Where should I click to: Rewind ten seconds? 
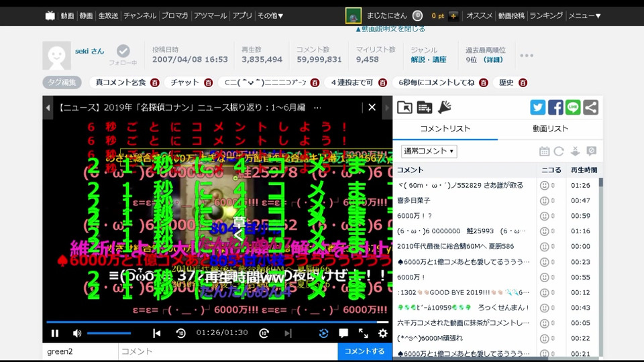pyautogui.click(x=180, y=333)
